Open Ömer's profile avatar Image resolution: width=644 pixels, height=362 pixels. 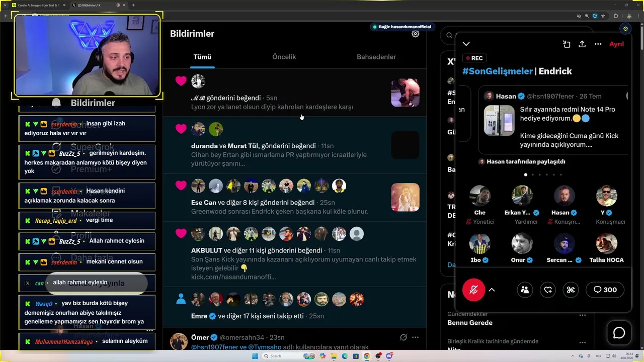[179, 341]
